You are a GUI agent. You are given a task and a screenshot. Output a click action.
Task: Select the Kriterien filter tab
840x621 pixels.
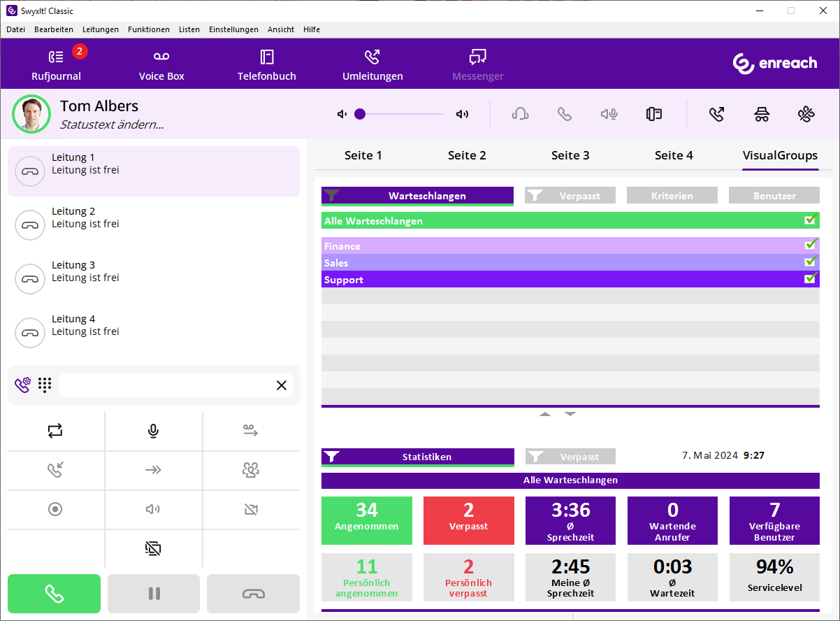pyautogui.click(x=672, y=196)
